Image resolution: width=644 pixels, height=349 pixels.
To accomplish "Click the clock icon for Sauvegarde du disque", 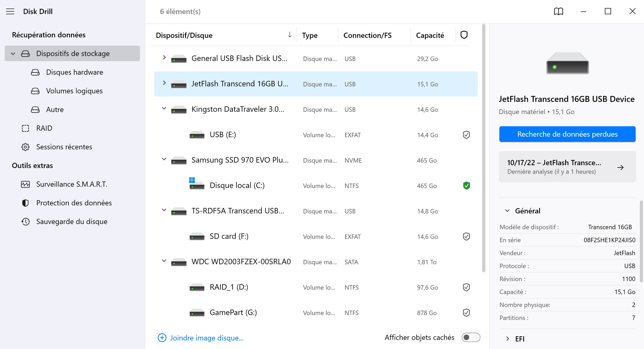I will tap(25, 222).
